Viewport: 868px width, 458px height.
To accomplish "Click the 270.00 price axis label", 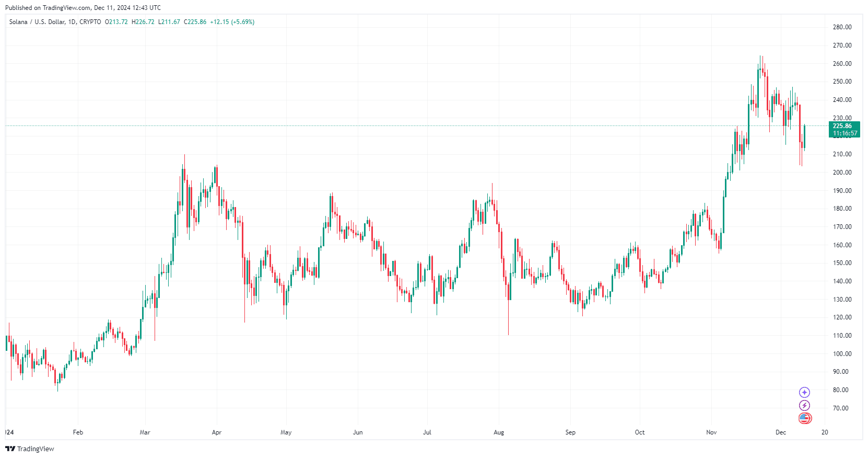I will click(x=842, y=45).
